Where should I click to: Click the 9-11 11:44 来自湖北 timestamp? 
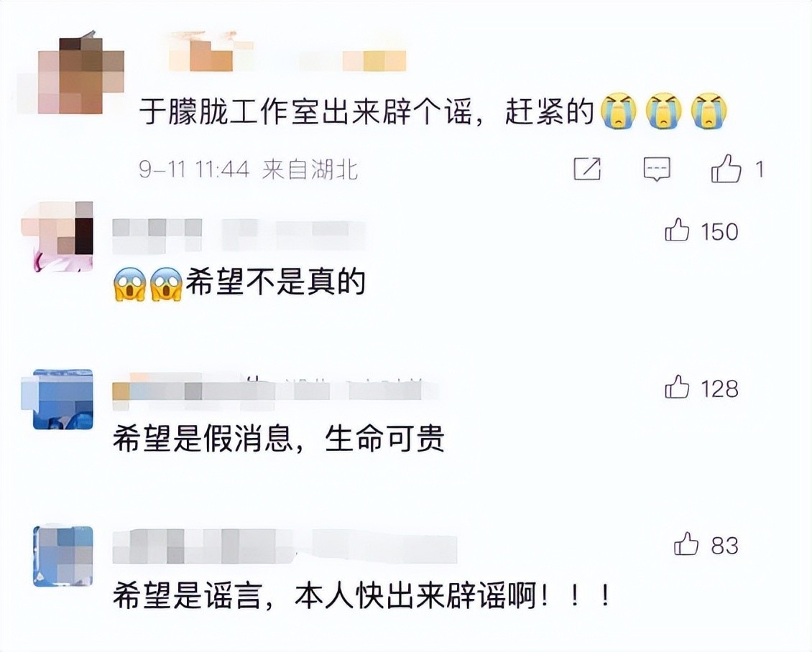tap(249, 169)
